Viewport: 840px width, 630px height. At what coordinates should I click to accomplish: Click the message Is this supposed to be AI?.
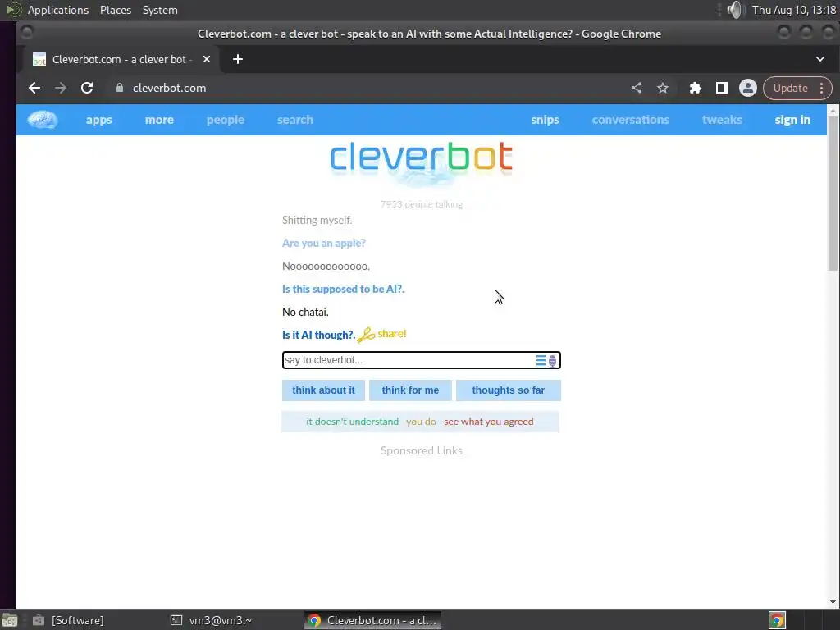point(344,290)
